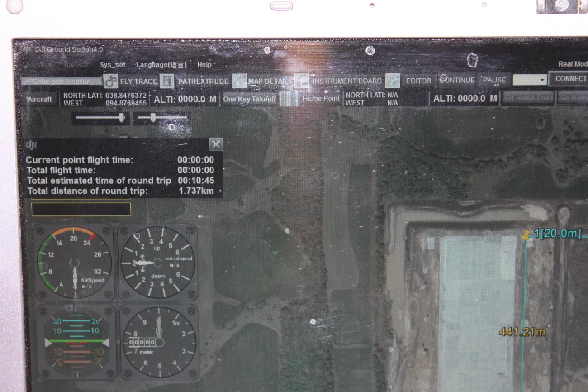
Task: Click the Enter goto location field
Action: pyautogui.click(x=62, y=81)
